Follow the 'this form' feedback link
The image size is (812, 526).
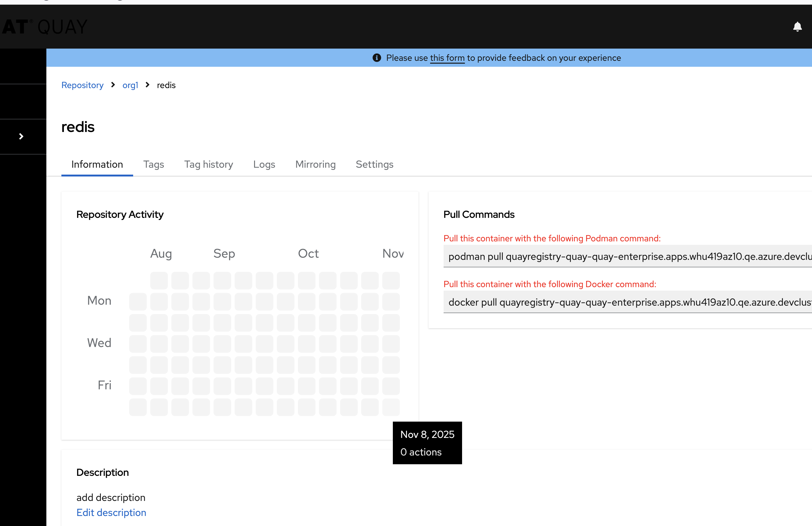447,58
